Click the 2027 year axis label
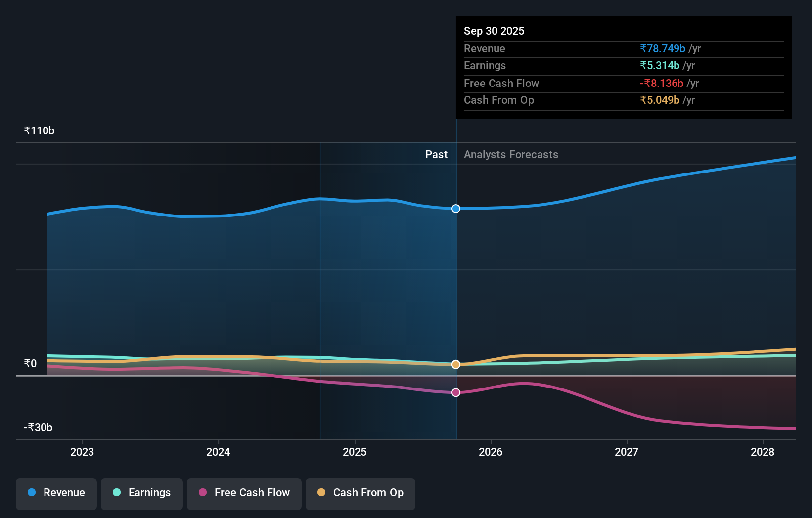812x518 pixels. 627,452
